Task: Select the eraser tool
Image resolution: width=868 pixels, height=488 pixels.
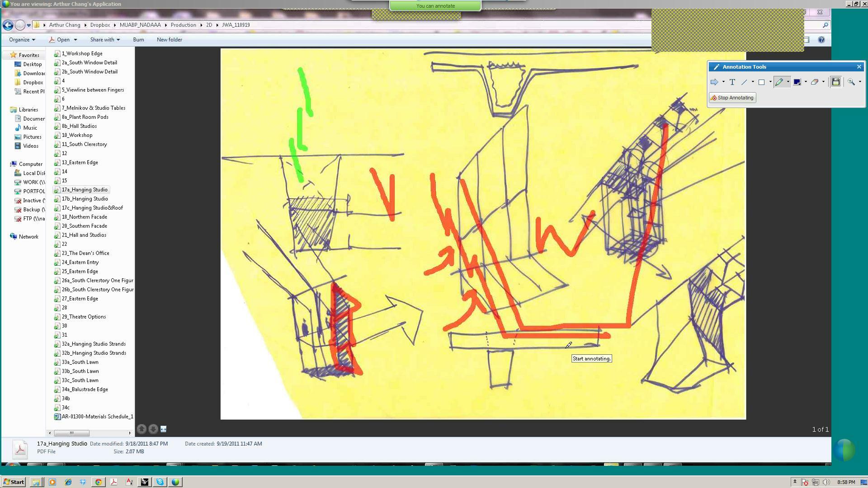Action: pos(815,82)
